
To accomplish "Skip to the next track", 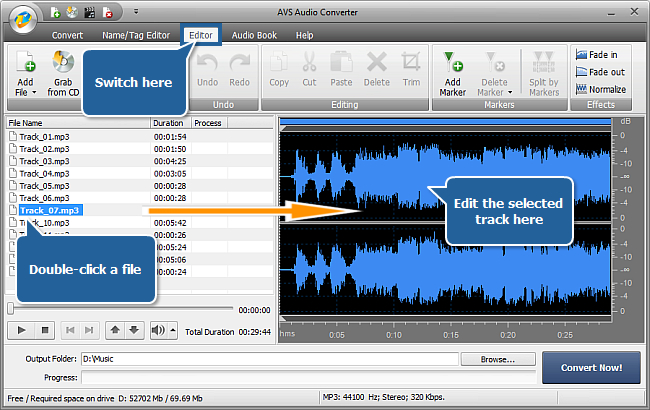I will pyautogui.click(x=89, y=330).
